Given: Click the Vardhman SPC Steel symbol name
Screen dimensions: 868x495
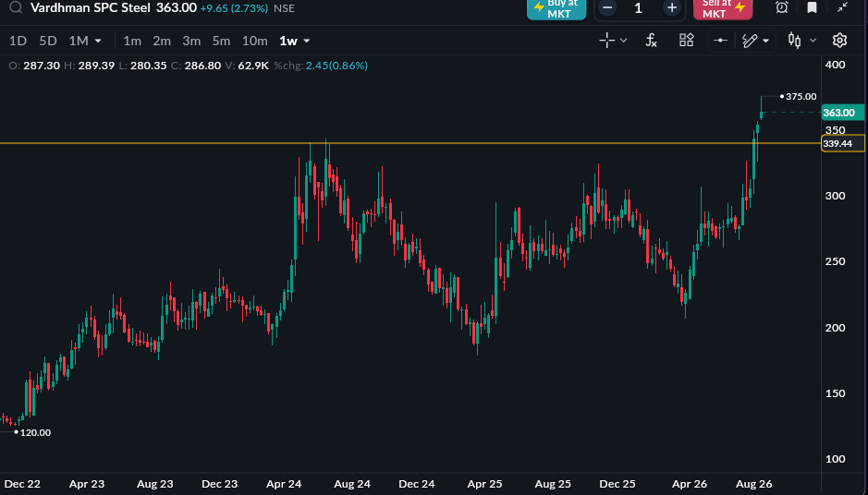Looking at the screenshot, I should tap(91, 7).
